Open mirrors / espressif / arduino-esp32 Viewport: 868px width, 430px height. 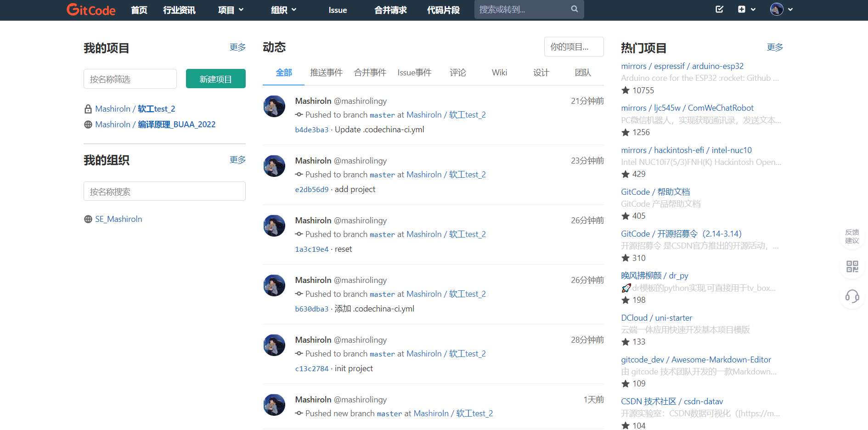point(682,66)
